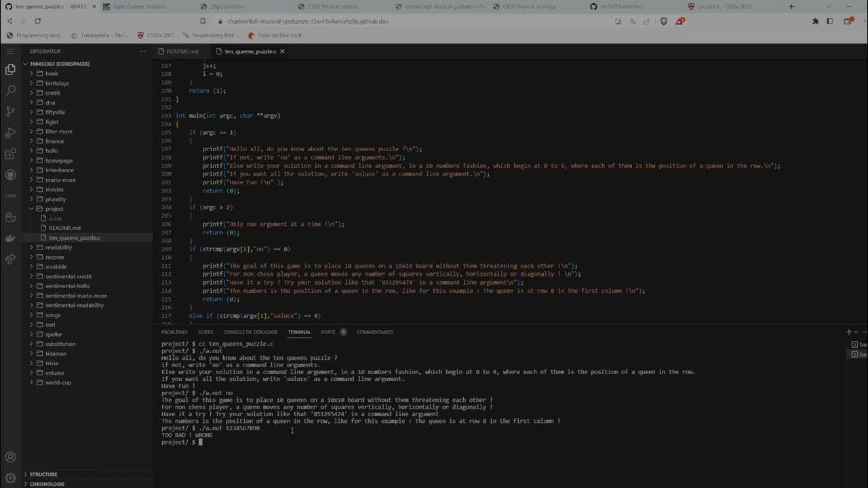Open the Programming lang... bookmark
Viewport: 868px width, 488px height.
(x=35, y=35)
